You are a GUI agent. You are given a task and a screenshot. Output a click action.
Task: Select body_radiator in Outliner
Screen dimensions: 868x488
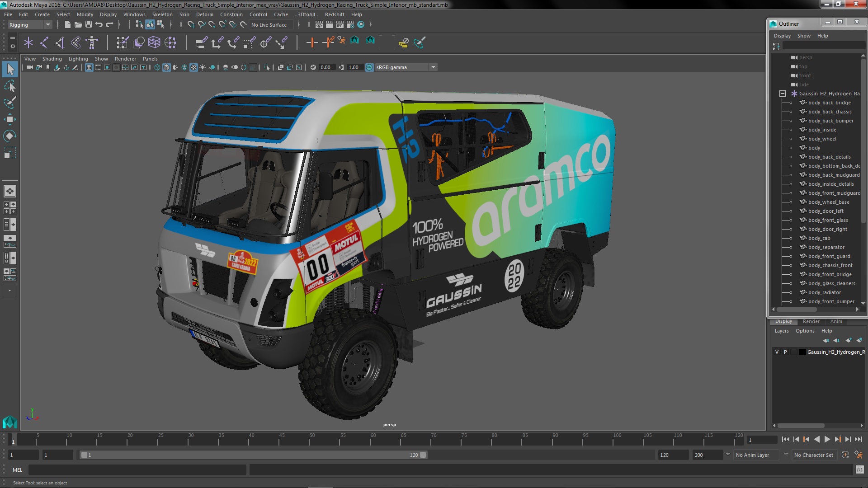click(x=824, y=292)
